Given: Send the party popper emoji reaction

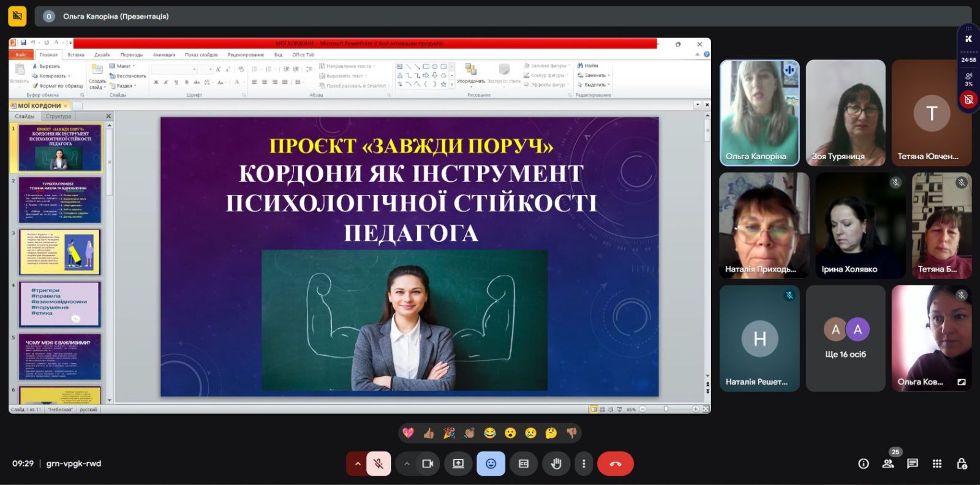Looking at the screenshot, I should tap(449, 433).
